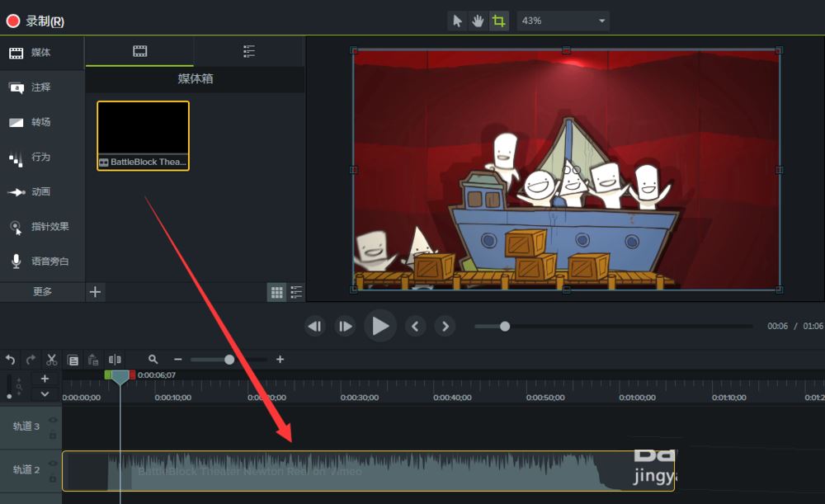825x504 pixels.
Task: Split the clip at playhead
Action: tap(114, 360)
